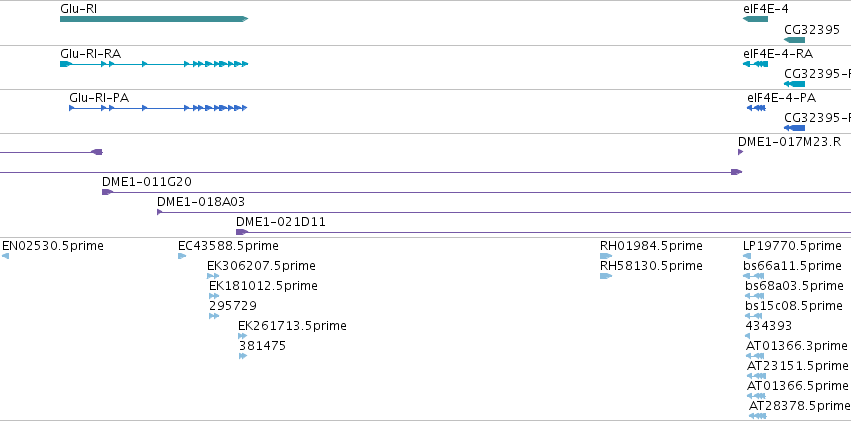Viewport: 851px width, 421px height.
Task: Select the CG32395 gene label
Action: tap(812, 29)
